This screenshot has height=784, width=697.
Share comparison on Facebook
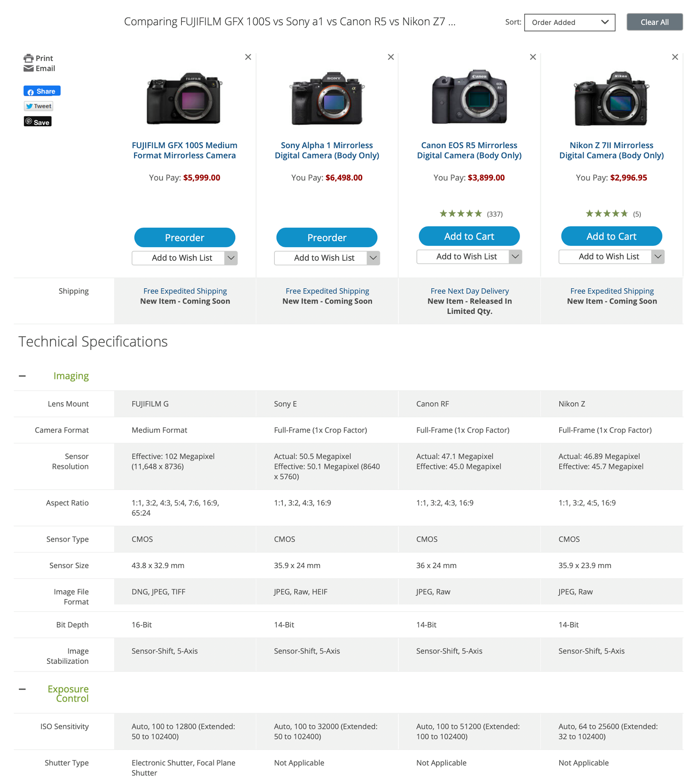pyautogui.click(x=42, y=91)
